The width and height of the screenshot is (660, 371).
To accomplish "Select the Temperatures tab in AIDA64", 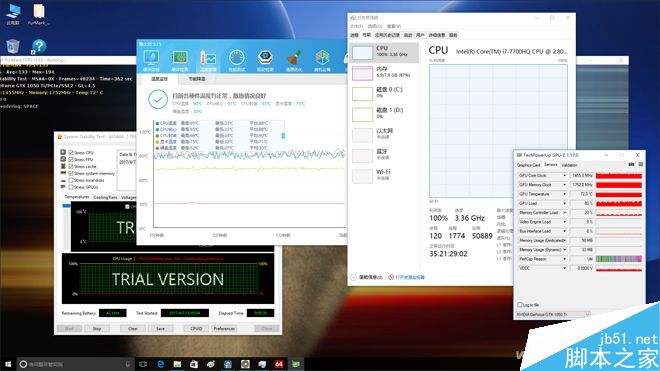I will pos(77,197).
